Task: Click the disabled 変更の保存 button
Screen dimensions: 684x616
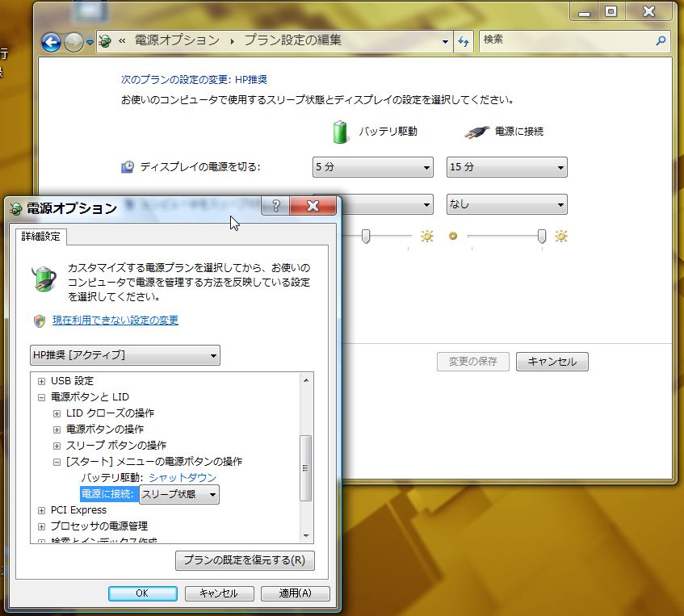Action: (473, 362)
